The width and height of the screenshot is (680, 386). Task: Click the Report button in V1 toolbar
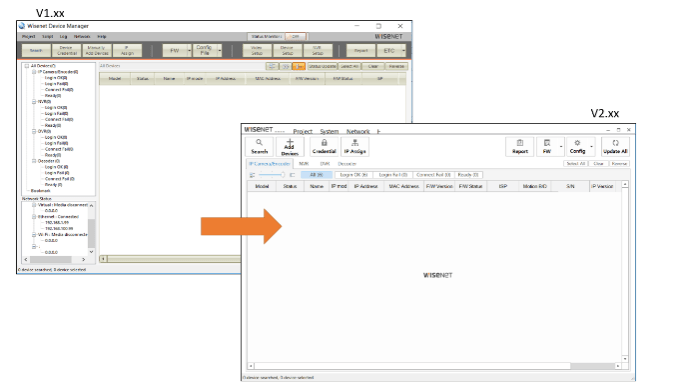pyautogui.click(x=361, y=51)
